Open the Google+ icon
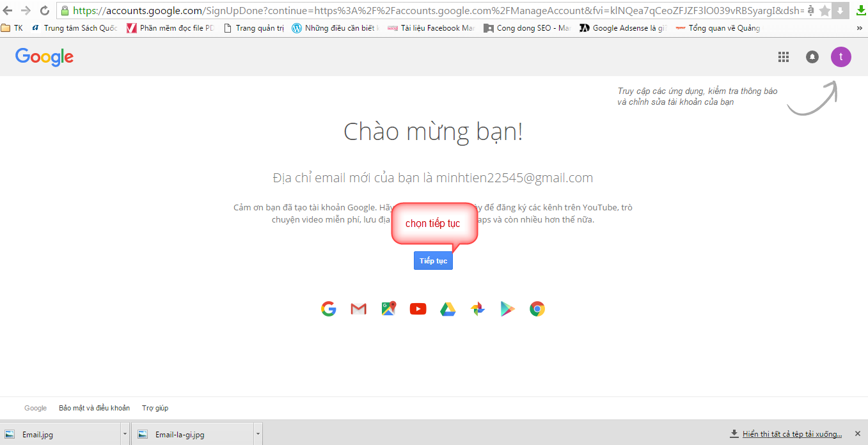The image size is (868, 445). (478, 309)
